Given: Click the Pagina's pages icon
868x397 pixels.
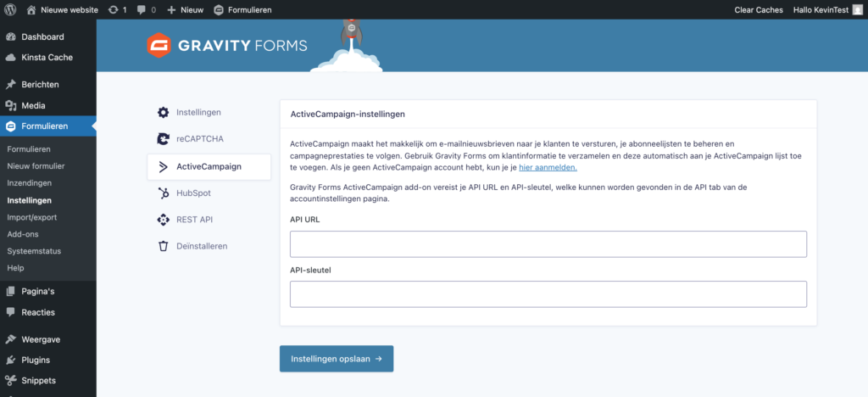Looking at the screenshot, I should (x=10, y=291).
